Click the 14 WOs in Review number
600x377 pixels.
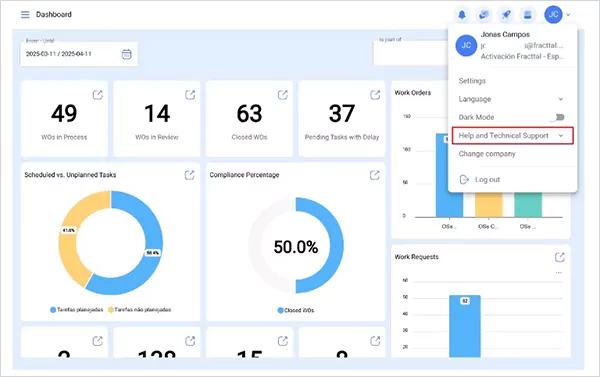[x=157, y=114]
